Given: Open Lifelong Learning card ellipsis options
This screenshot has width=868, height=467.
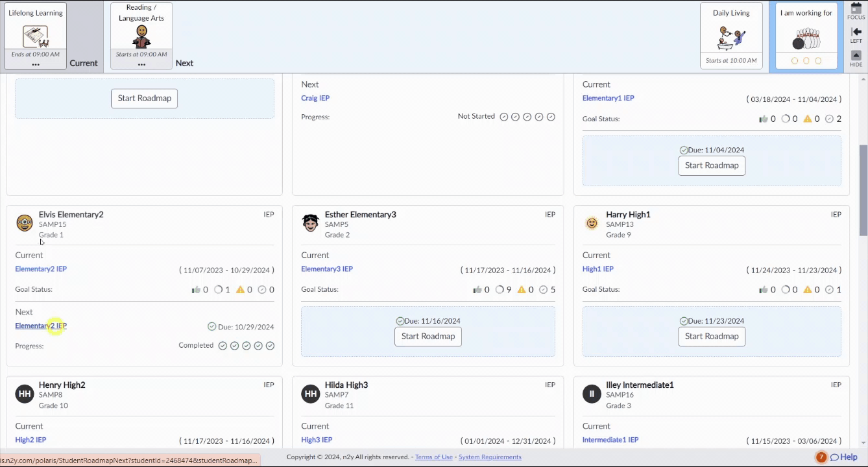Looking at the screenshot, I should coord(35,64).
